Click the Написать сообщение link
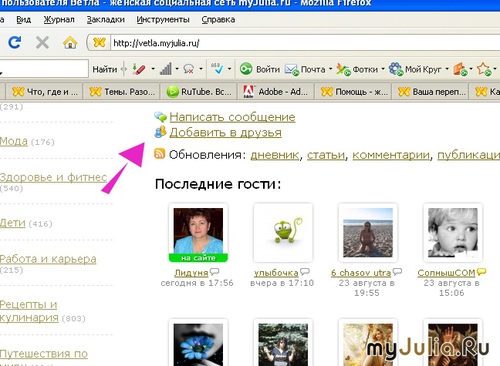500x366 pixels. click(x=232, y=117)
